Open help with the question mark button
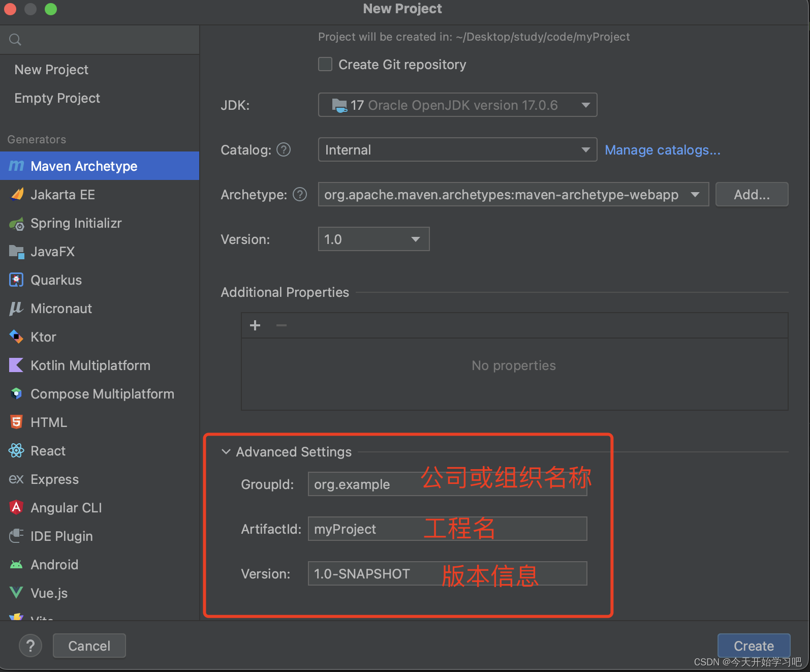 pyautogui.click(x=30, y=646)
